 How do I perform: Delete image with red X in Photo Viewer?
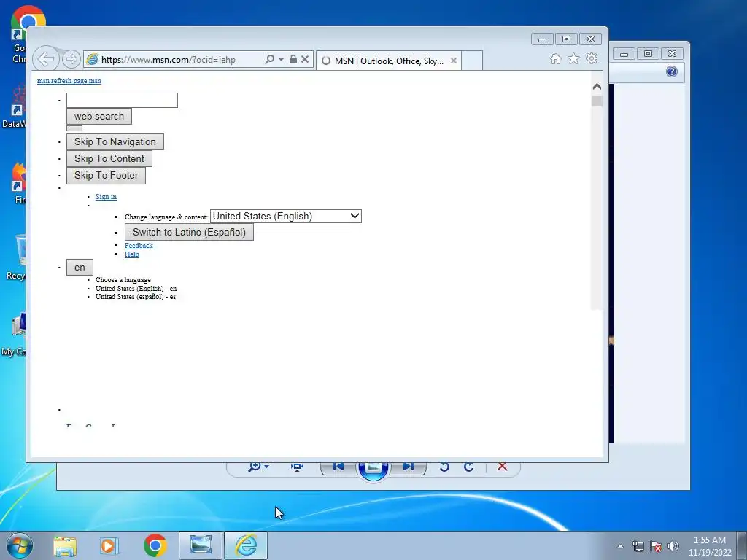point(502,466)
